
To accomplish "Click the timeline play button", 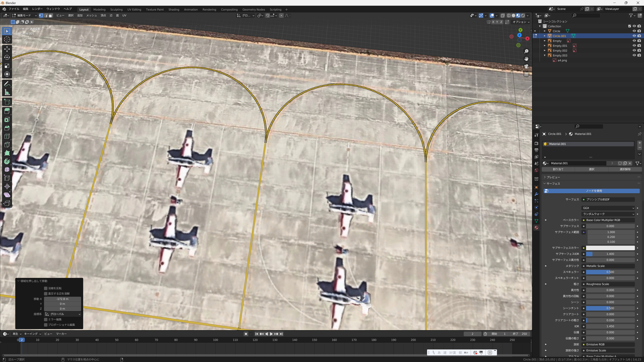I will (x=271, y=334).
